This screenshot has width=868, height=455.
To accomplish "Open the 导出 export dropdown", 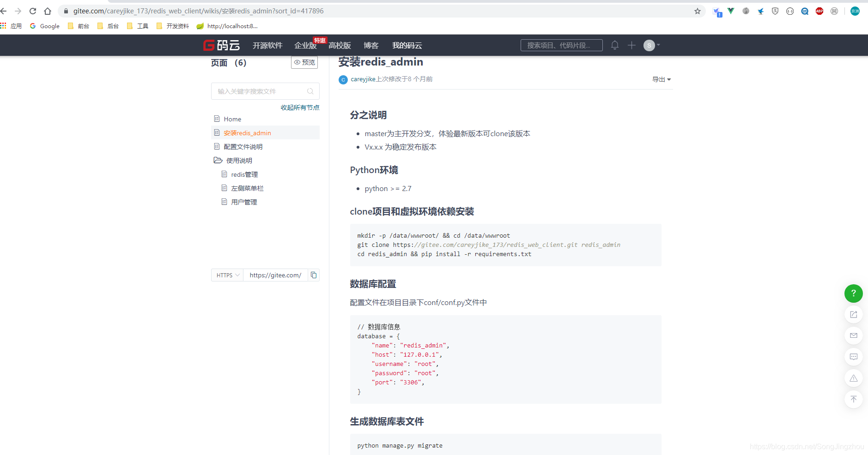I will click(x=662, y=79).
